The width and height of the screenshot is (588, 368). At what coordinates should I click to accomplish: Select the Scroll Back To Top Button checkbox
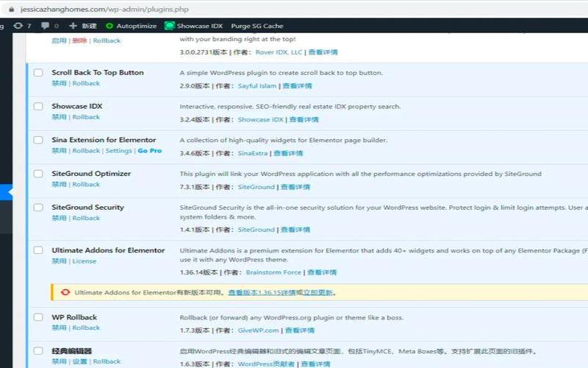point(38,73)
